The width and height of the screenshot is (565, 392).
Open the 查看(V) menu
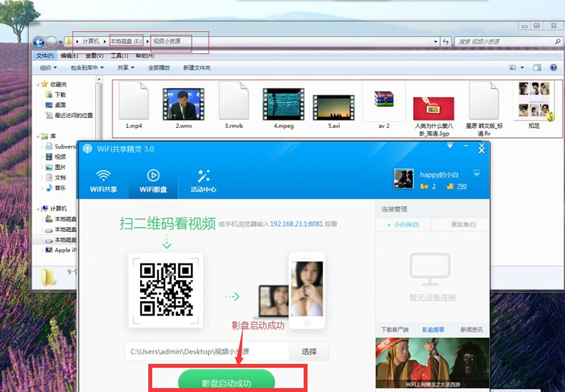click(94, 56)
